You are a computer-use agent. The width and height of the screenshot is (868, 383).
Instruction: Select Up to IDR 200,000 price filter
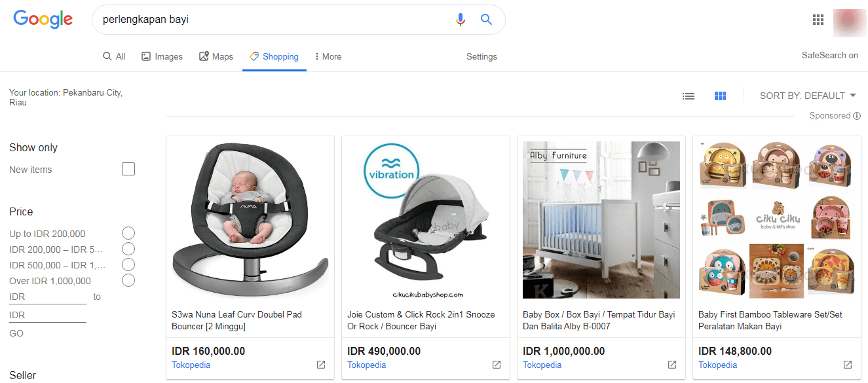[x=128, y=234]
